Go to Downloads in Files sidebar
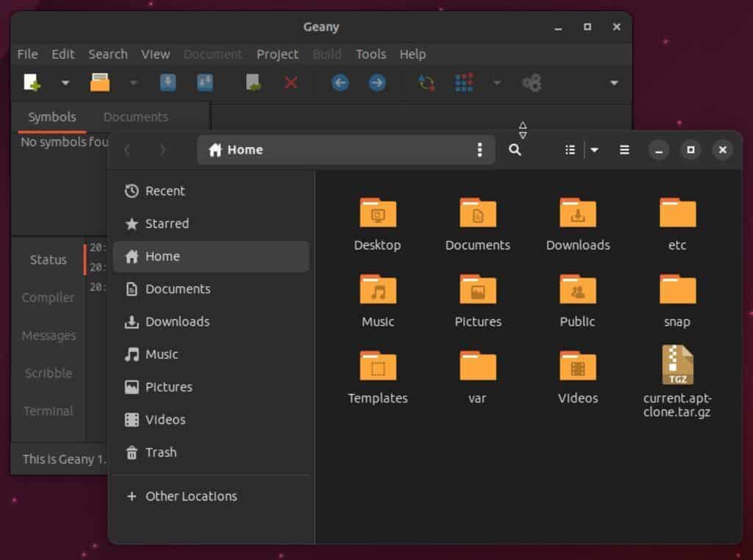The image size is (753, 560). (211, 321)
